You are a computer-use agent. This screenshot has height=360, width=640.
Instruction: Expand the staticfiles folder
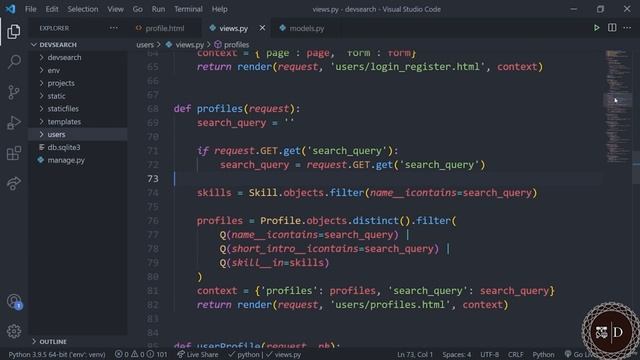[63, 109]
